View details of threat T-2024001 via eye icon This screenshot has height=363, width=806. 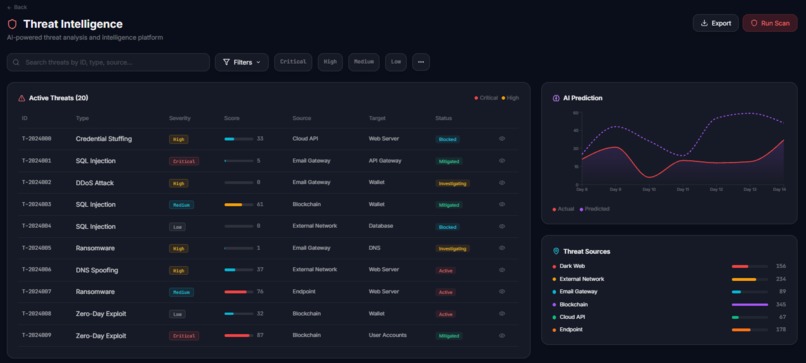(x=502, y=160)
